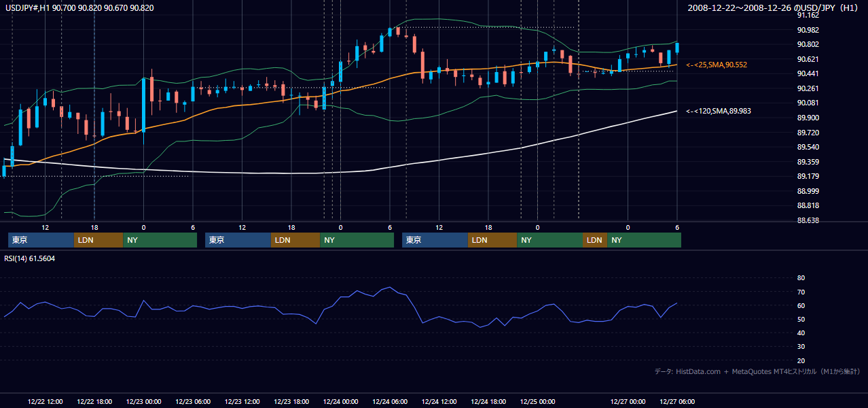Click the 89.179 price axis label
Viewport: 868px width, 408px height.
[808, 176]
